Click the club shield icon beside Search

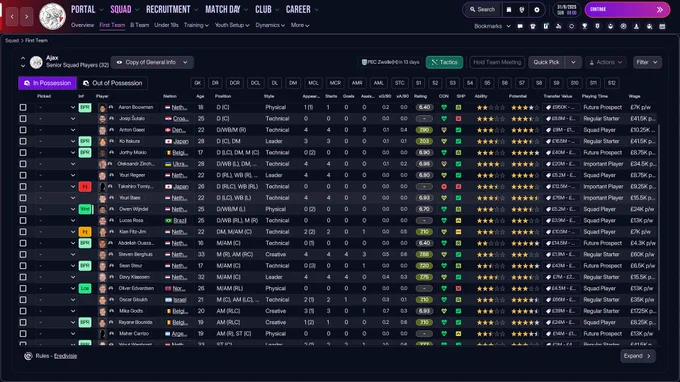tap(522, 10)
